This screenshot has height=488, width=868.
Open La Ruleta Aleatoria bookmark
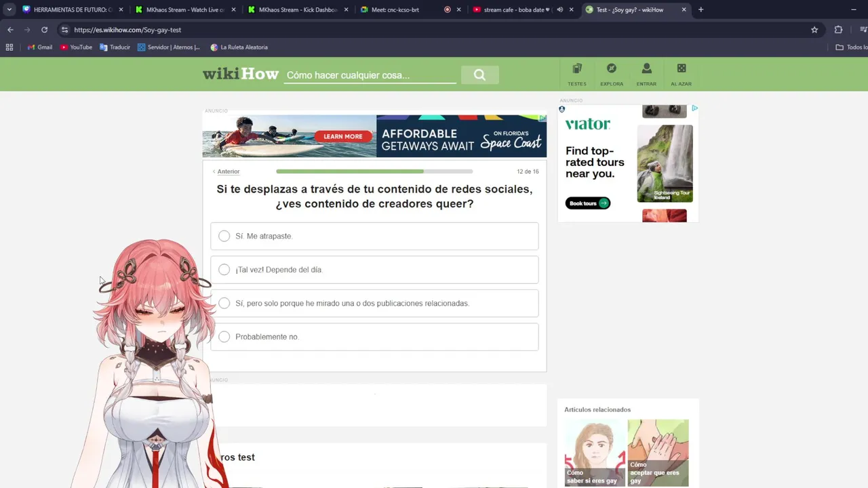pos(239,47)
